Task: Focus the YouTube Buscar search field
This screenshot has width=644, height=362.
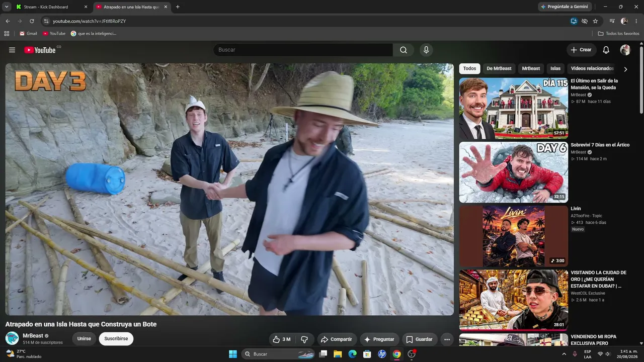Action: (x=303, y=50)
